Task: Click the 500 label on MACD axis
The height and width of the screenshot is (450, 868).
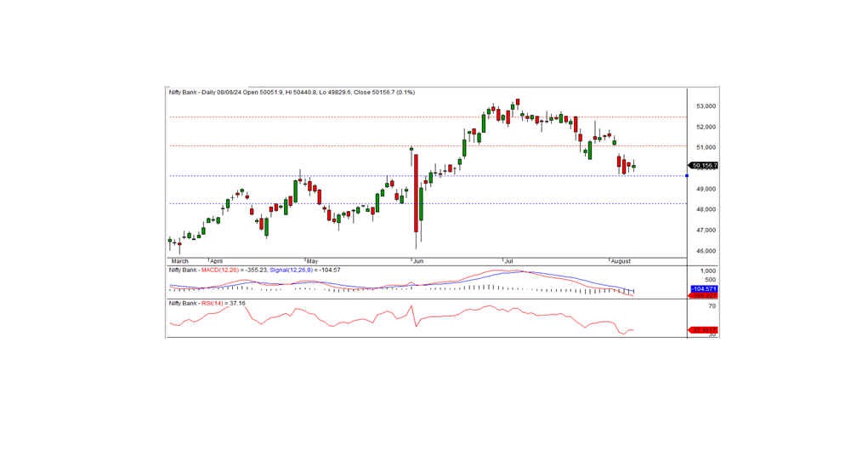Action: click(710, 280)
